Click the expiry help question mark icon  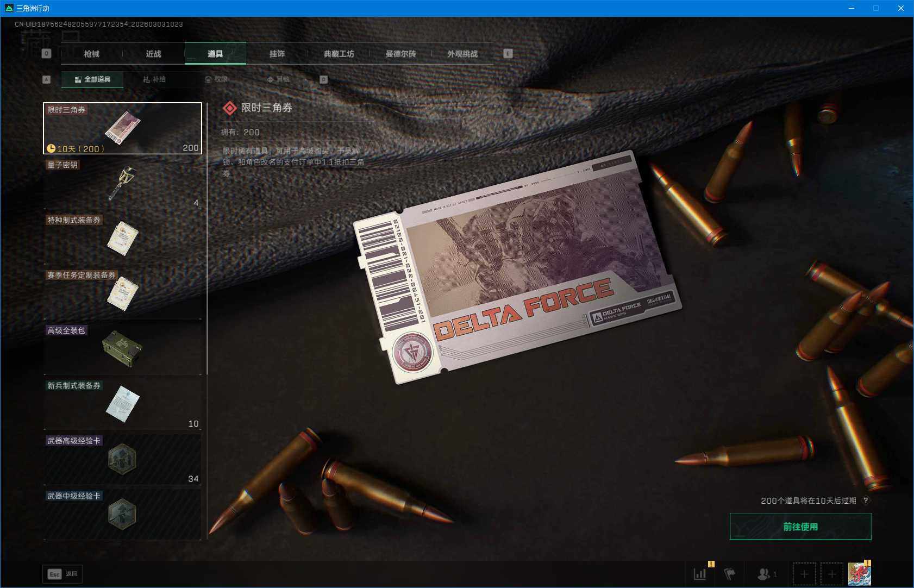866,501
